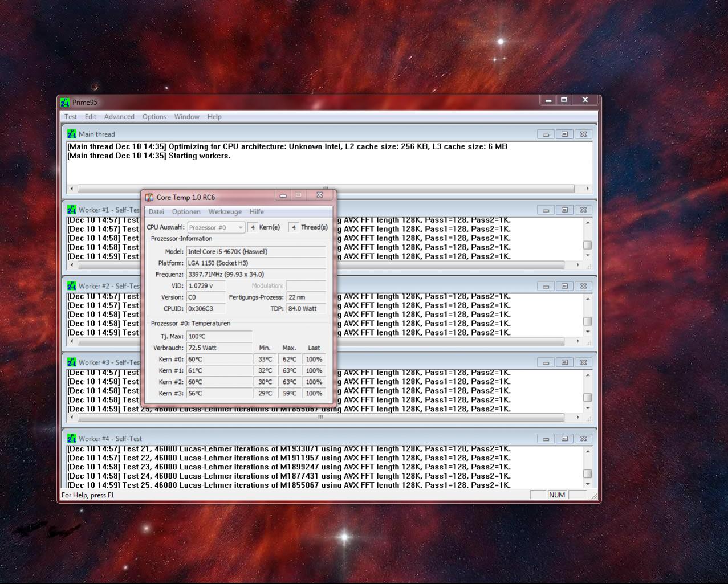Open the Help menu in Prime95
728x584 pixels.
coord(214,117)
